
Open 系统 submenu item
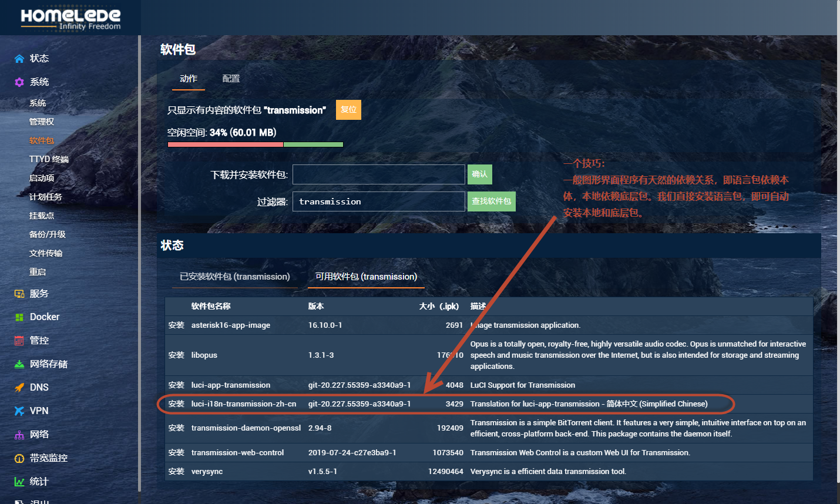pos(38,103)
